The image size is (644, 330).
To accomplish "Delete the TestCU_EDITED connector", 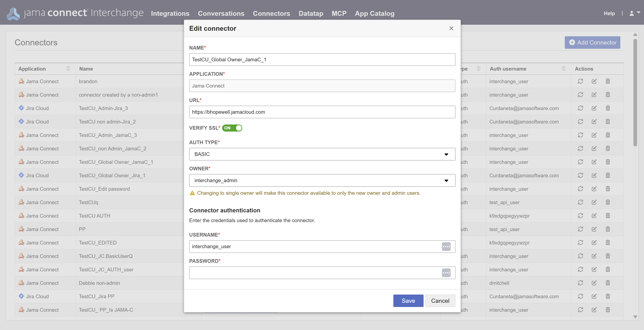I will click(608, 243).
